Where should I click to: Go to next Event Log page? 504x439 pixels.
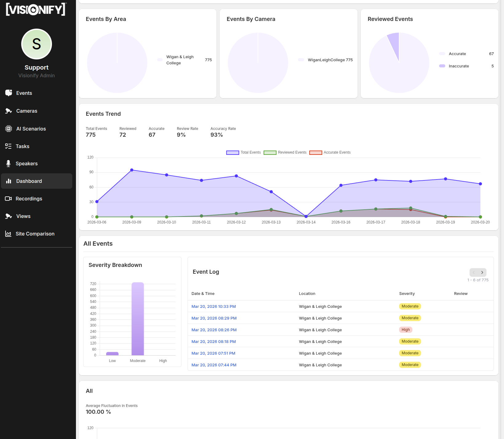[482, 272]
